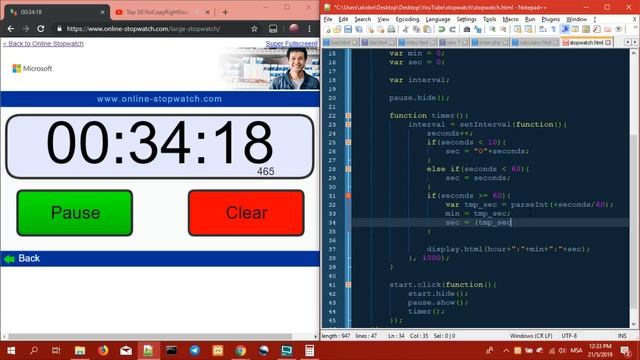Open the Super Fullscreen link
The height and width of the screenshot is (360, 640).
click(291, 44)
